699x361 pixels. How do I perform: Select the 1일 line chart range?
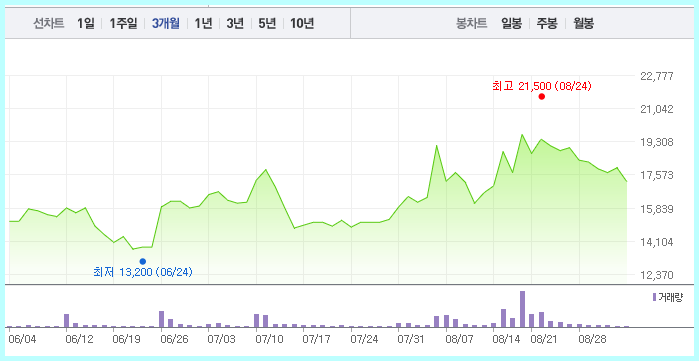click(86, 23)
